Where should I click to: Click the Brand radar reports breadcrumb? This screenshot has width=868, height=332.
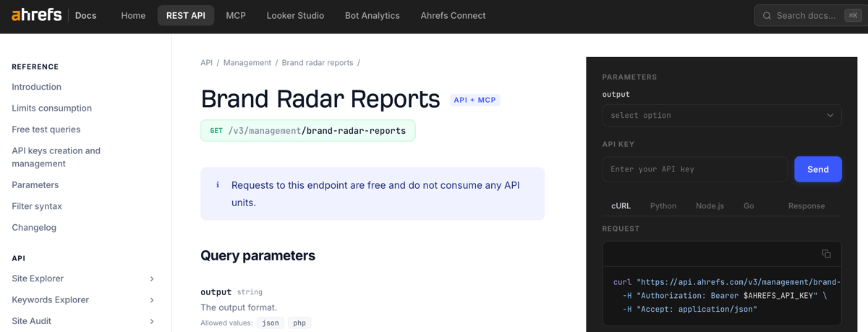[318, 63]
